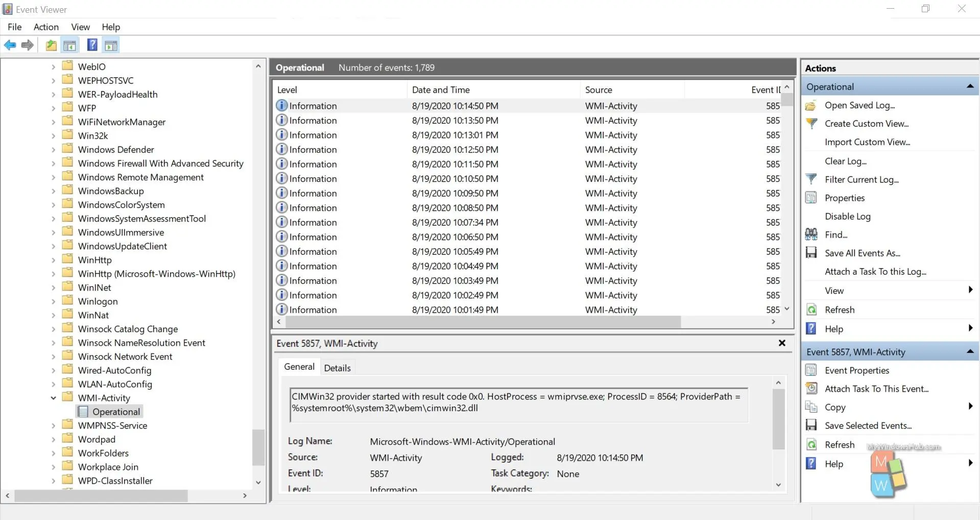Click the Copy icon in event actions
Viewport: 980px width, 520px height.
811,407
